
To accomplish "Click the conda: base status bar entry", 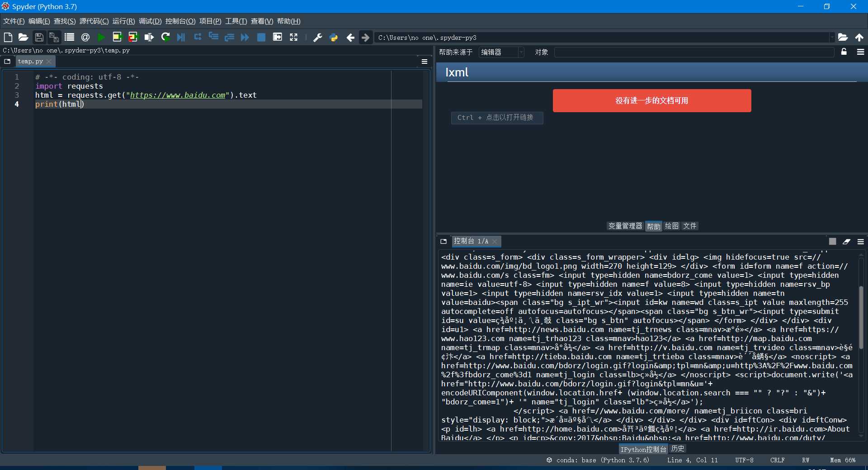I will 598,460.
